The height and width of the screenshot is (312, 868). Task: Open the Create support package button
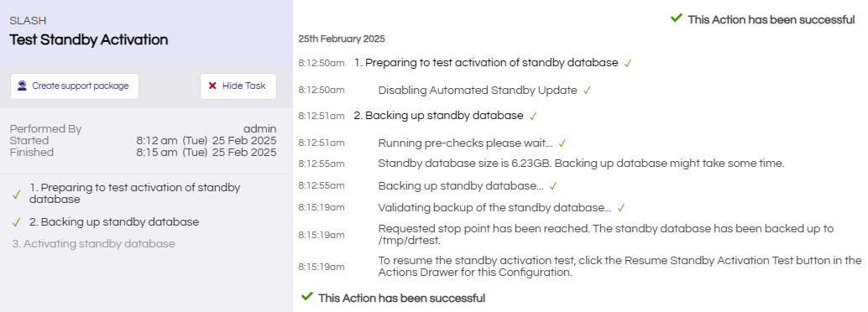click(74, 86)
